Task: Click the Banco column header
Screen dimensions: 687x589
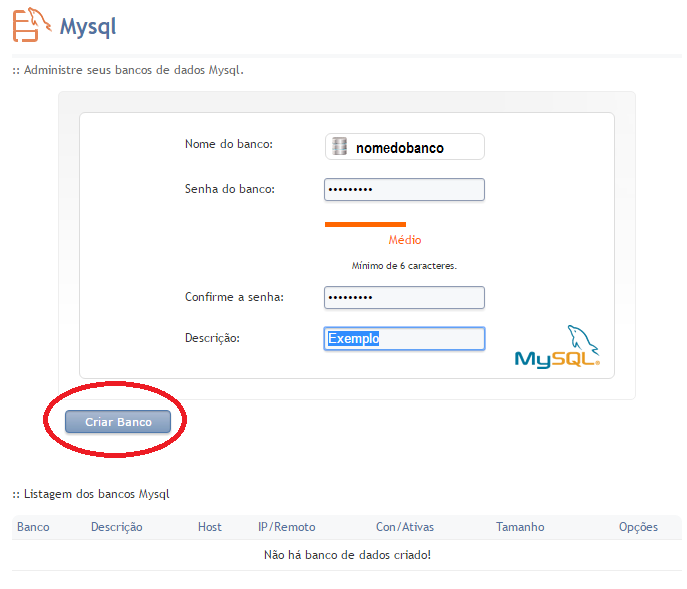Action: (x=33, y=527)
